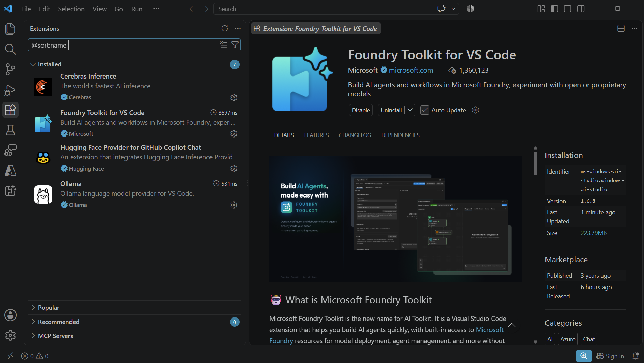Viewport: 644px width, 363px height.
Task: Open Customize Layout button
Action: (541, 9)
